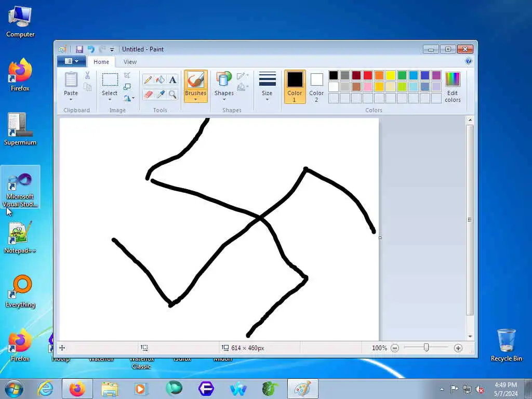532x399 pixels.
Task: Click the Paste clipboard icon
Action: pyautogui.click(x=71, y=81)
